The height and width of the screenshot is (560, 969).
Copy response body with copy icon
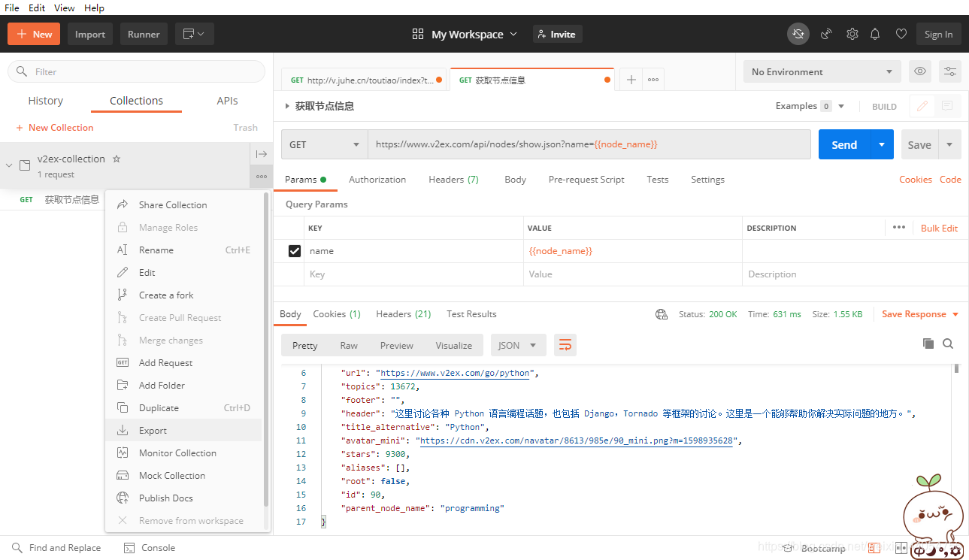(928, 344)
